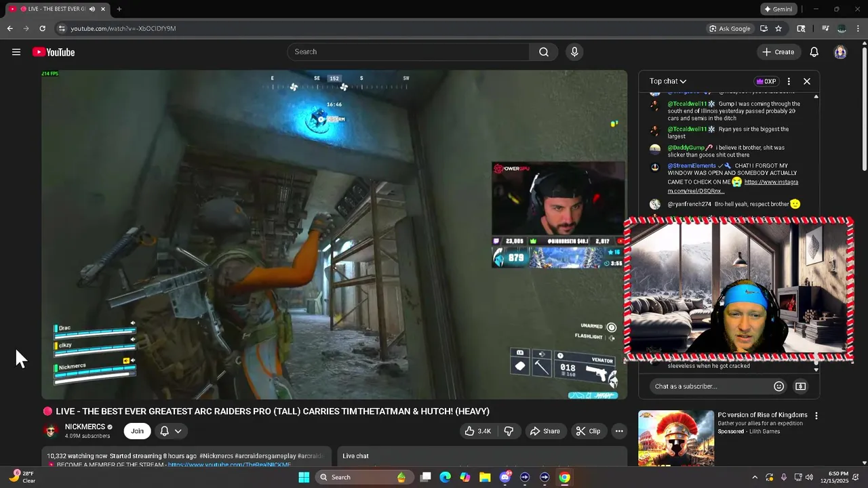Open YouTube notifications bell in header
Screen dimensions: 868x488
coord(814,52)
